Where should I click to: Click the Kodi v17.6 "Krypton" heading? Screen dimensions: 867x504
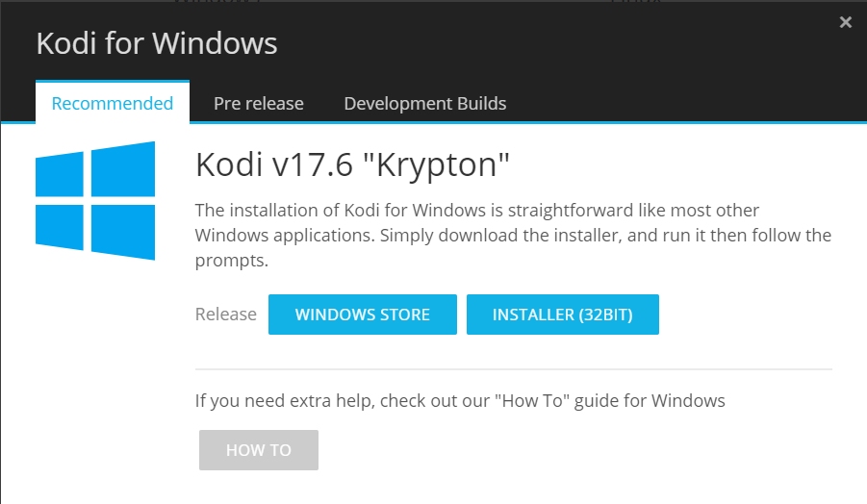352,164
